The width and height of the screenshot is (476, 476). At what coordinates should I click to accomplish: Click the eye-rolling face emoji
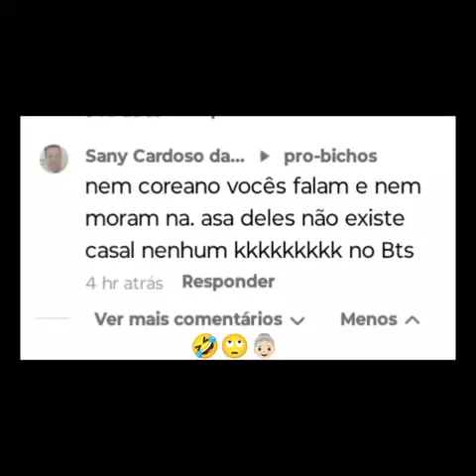[234, 346]
